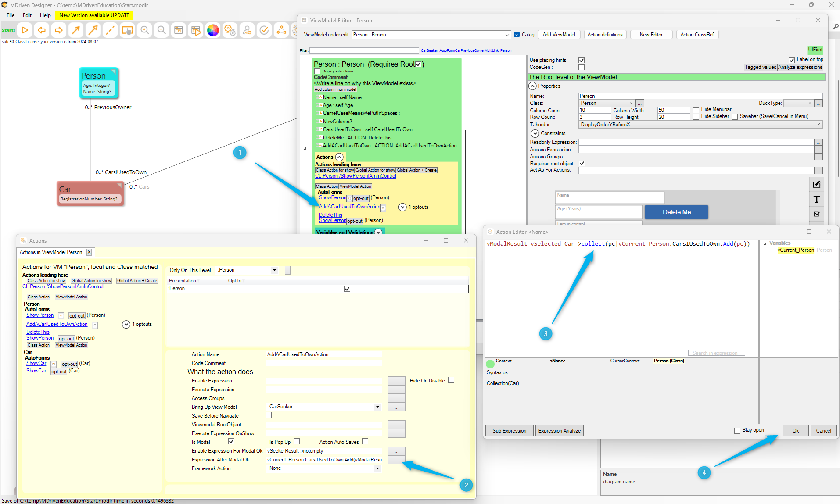The height and width of the screenshot is (504, 840).
Task: Click the Expression Analyze button
Action: (x=559, y=431)
